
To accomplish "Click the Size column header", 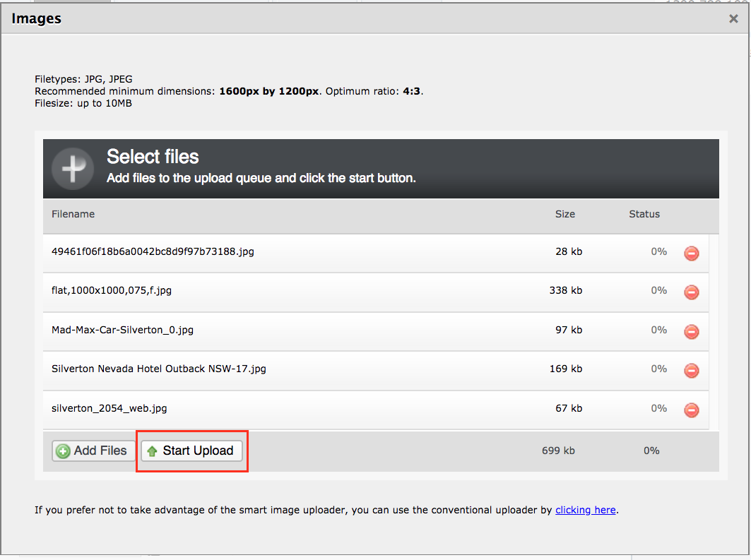I will 564,214.
